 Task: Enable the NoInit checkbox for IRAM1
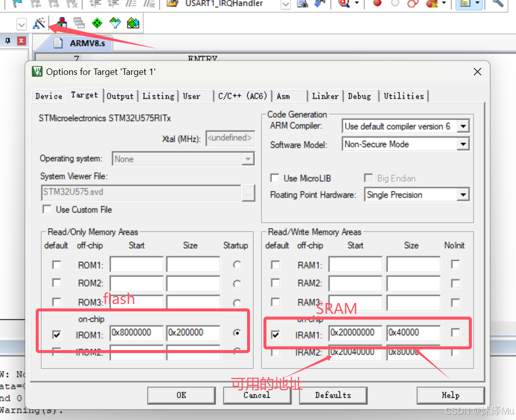[x=455, y=333]
